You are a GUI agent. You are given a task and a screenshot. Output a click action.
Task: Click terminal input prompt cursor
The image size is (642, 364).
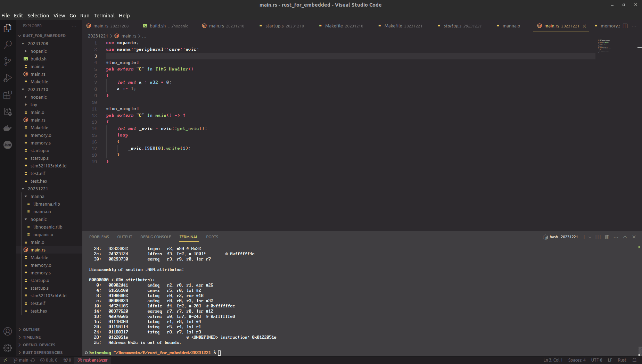pyautogui.click(x=219, y=353)
